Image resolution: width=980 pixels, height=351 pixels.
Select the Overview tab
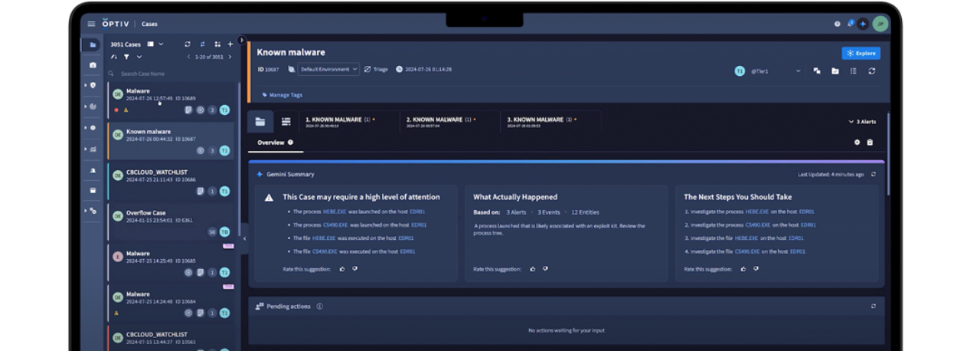click(271, 143)
